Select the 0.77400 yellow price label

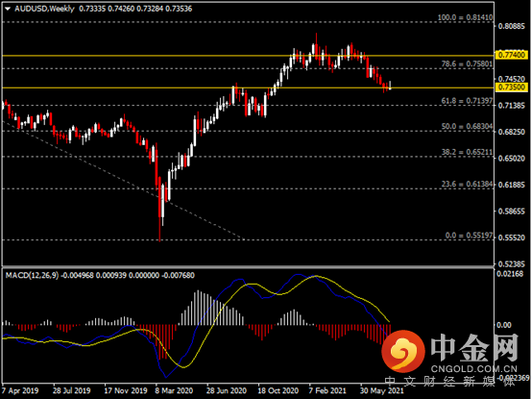coord(512,55)
